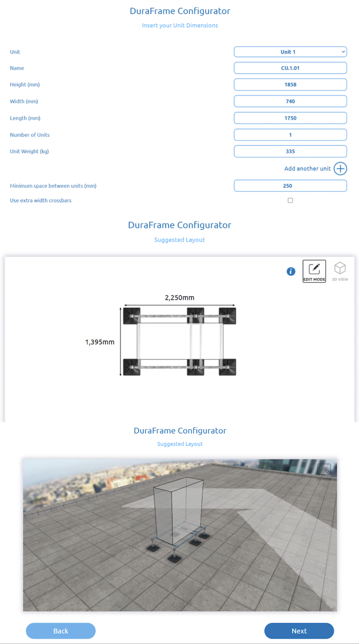Screen dimensions: 359x644
Task: Click the 'Add another unit' text link
Action: 307,169
